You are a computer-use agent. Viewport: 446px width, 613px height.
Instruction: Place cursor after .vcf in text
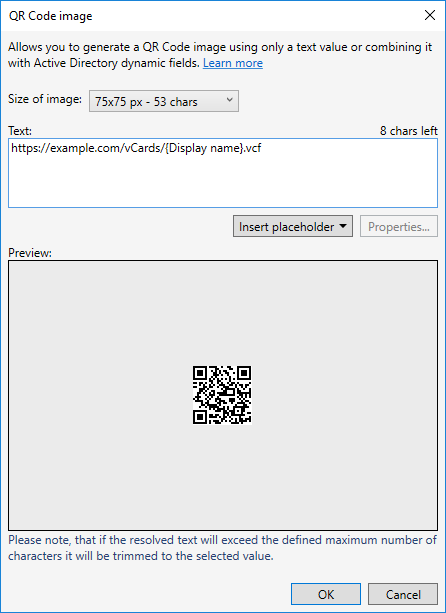(263, 148)
